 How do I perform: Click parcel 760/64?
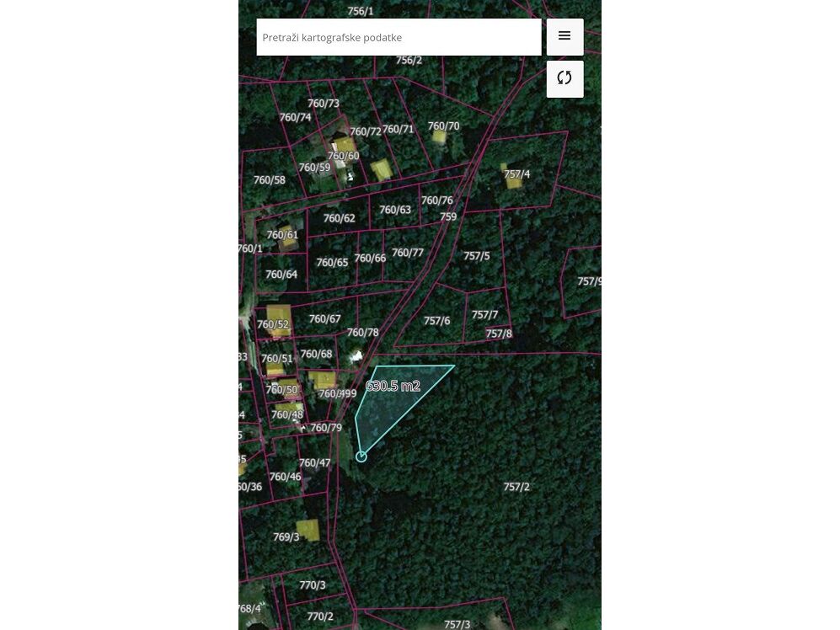[x=281, y=275]
